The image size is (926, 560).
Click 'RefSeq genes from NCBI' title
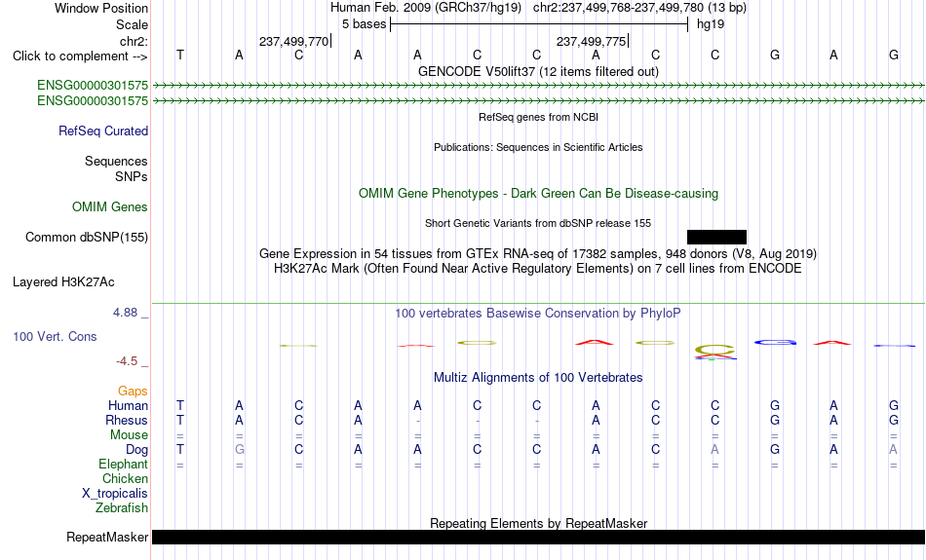coord(539,117)
